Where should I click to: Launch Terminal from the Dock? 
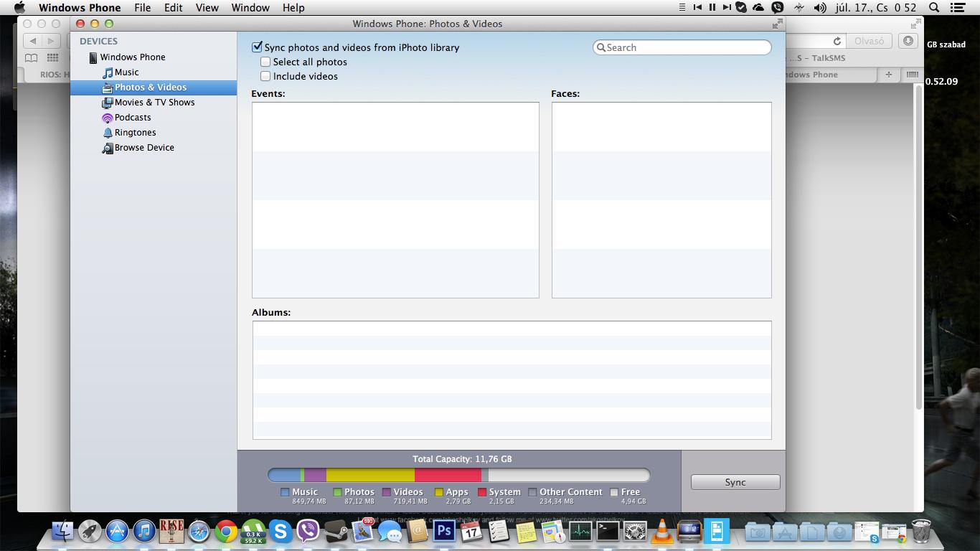click(x=608, y=532)
